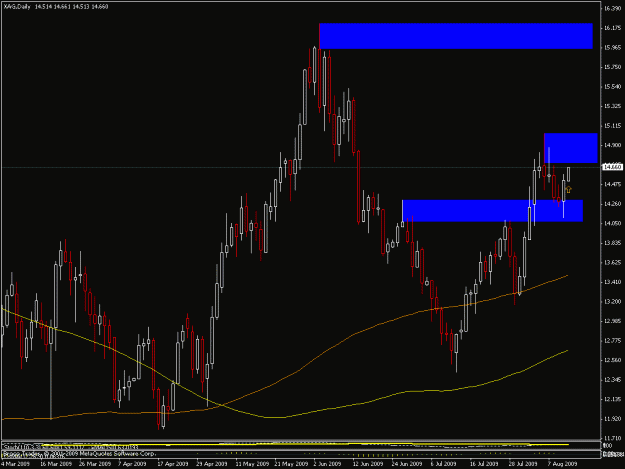625x469 pixels.
Task: Click the orange up-arrow marker near latest candle
Action: (568, 190)
